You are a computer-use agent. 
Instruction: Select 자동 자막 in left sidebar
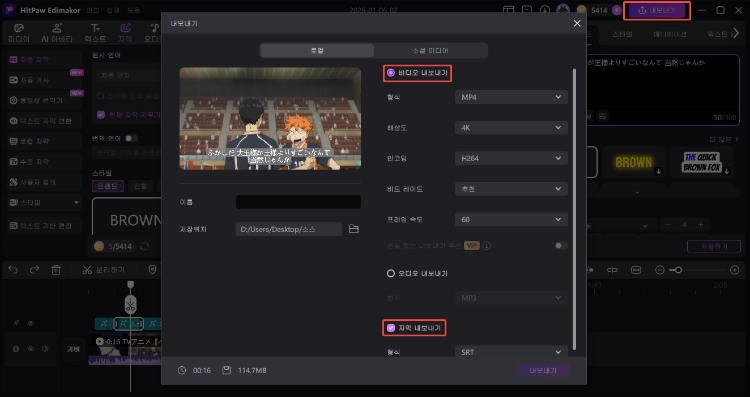pos(44,60)
